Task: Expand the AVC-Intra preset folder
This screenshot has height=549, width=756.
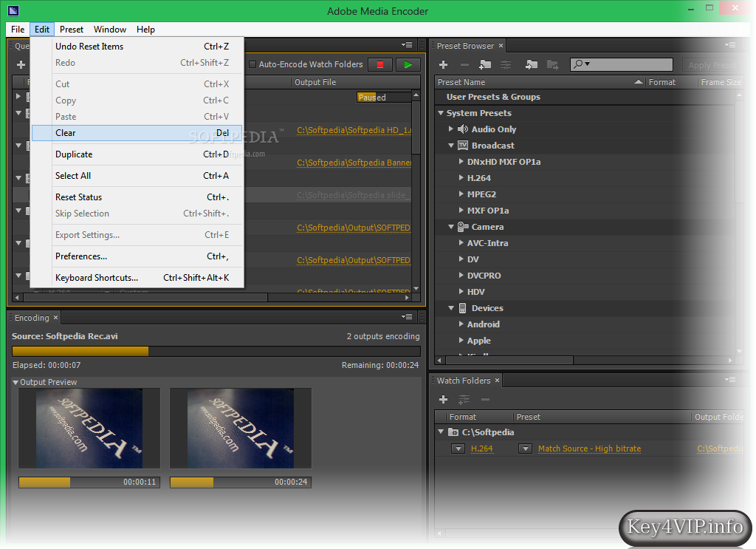Action: click(461, 242)
